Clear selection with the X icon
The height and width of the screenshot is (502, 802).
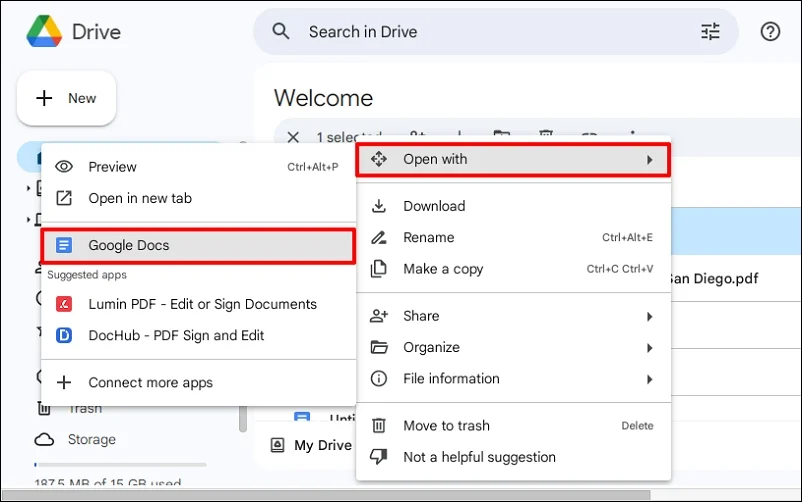coord(293,137)
